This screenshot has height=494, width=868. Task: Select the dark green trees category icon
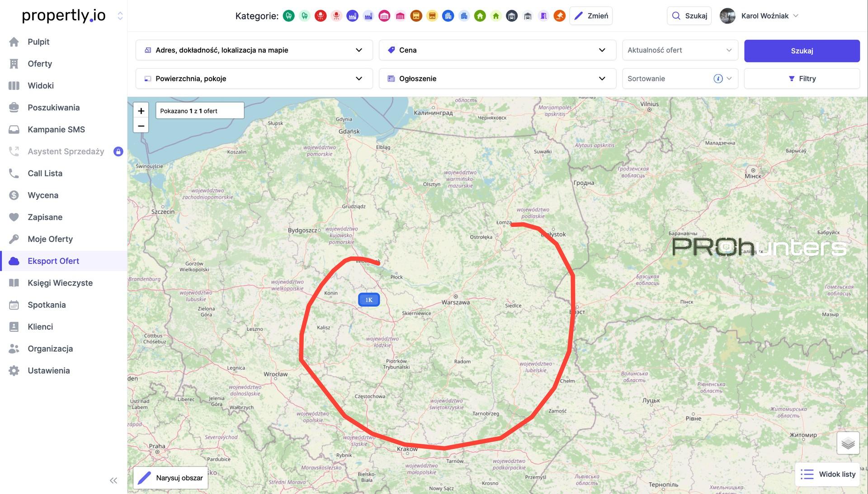click(288, 16)
